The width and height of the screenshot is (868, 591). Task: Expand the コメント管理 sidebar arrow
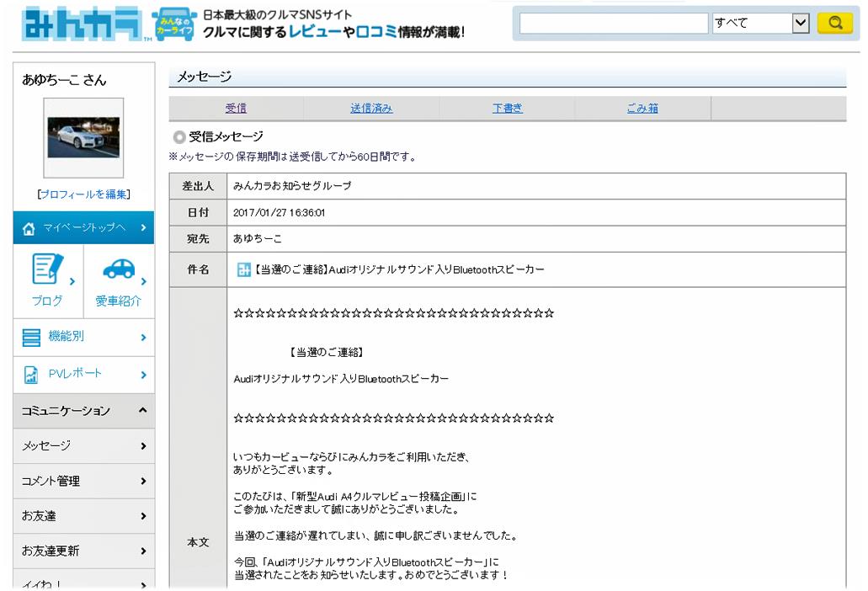click(143, 481)
